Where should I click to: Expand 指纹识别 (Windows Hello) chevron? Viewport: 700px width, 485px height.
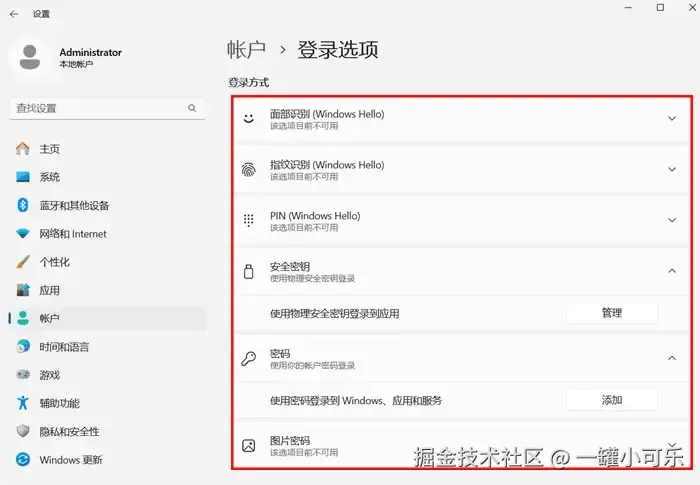tap(672, 169)
